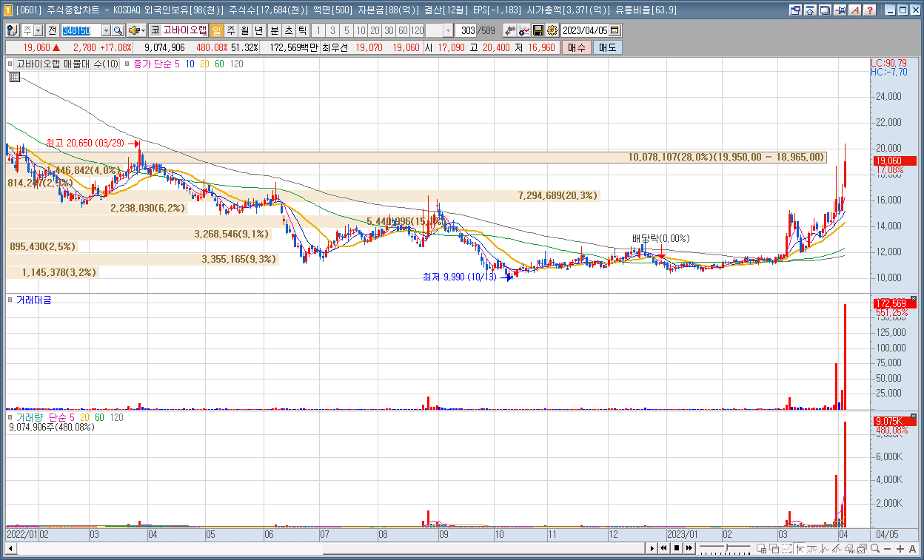Click the save chart floppy disk icon
Screen dimensions: 924x560
[x=538, y=30]
